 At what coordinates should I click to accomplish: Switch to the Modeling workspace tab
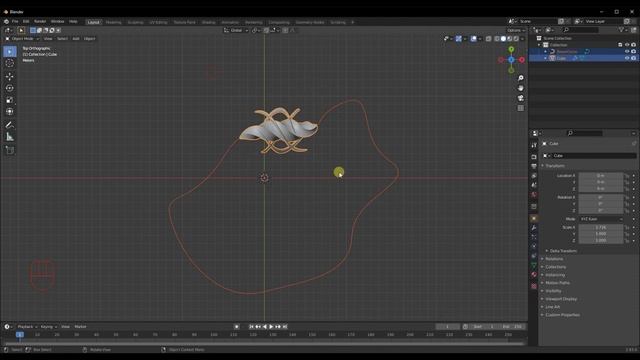[113, 22]
